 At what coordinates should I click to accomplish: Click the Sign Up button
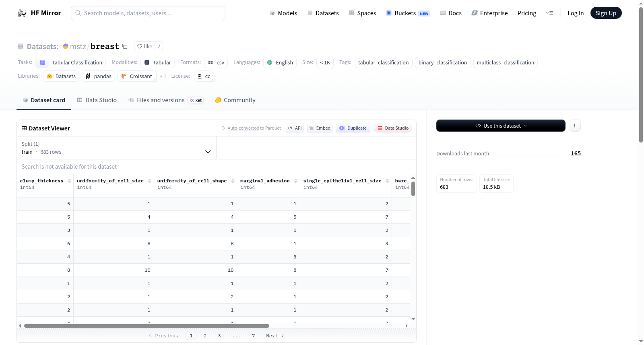pyautogui.click(x=606, y=13)
